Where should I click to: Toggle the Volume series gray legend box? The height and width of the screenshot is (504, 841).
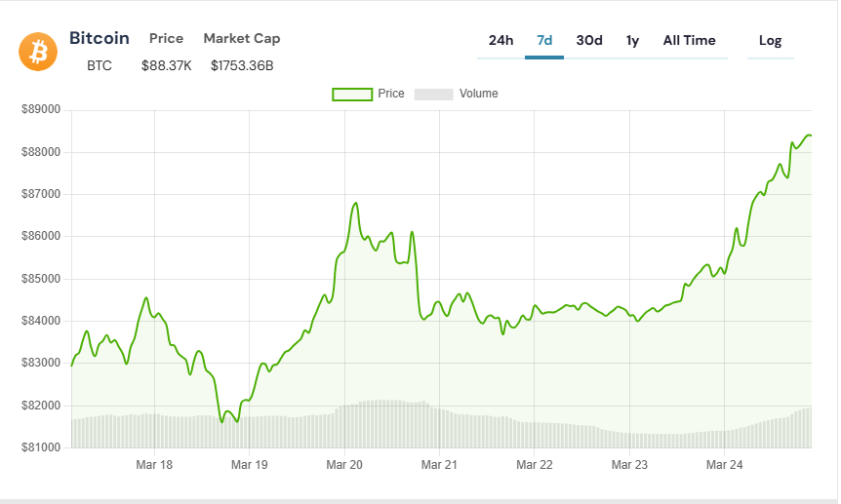[434, 95]
